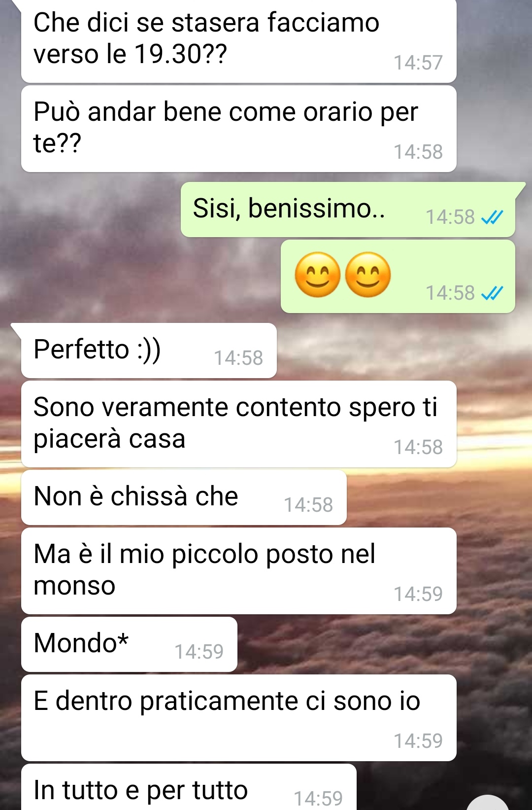Select 'Sono veramente contento spero ti piacerà casa'
Screen dimensions: 532x810
pos(238,424)
